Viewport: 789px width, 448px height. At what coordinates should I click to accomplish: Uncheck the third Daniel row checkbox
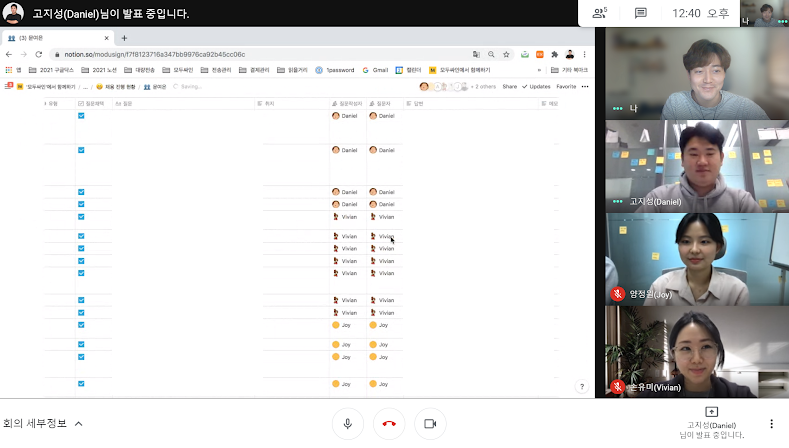[x=81, y=192]
